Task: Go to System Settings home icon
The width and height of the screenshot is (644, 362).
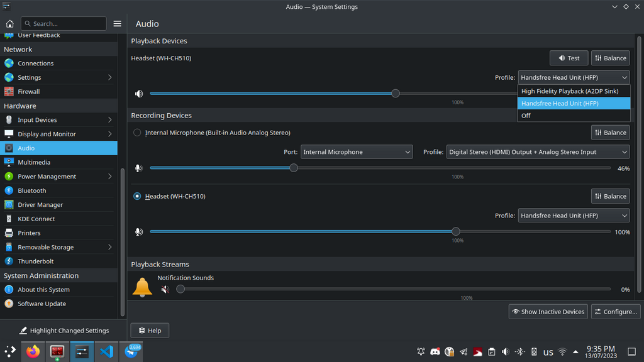Action: [x=9, y=24]
